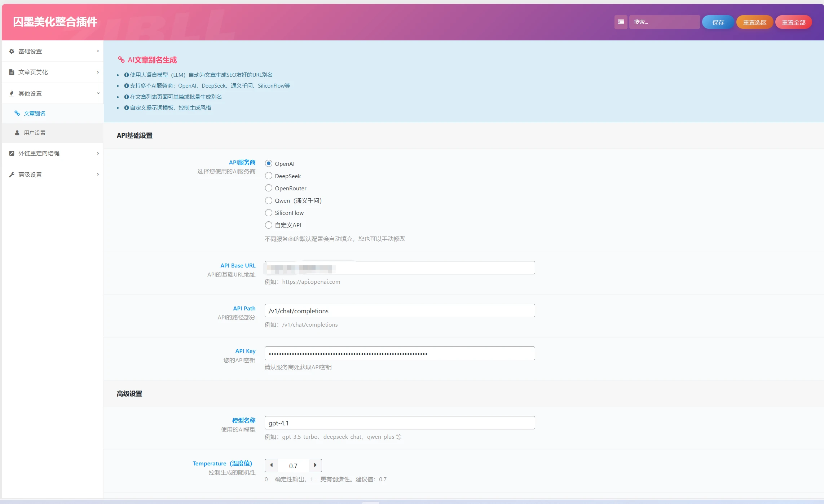Expand the 基础设置 menu chevron
Viewport: 824px width, 504px height.
98,51
